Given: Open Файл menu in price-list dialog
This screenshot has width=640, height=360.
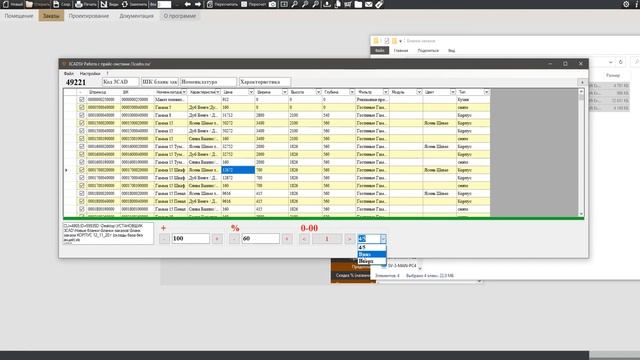Looking at the screenshot, I should pyautogui.click(x=69, y=73).
